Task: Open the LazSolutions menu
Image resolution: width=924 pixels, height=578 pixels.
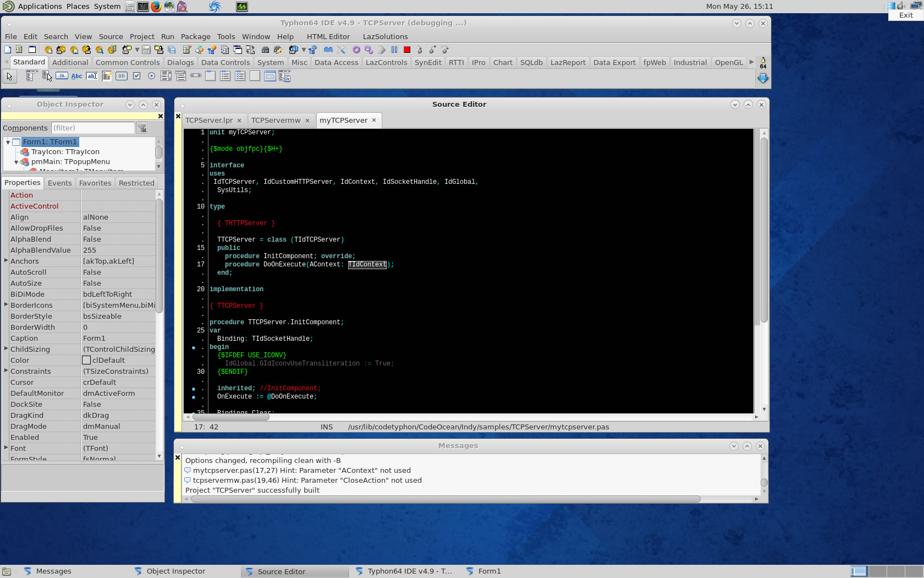Action: (385, 36)
